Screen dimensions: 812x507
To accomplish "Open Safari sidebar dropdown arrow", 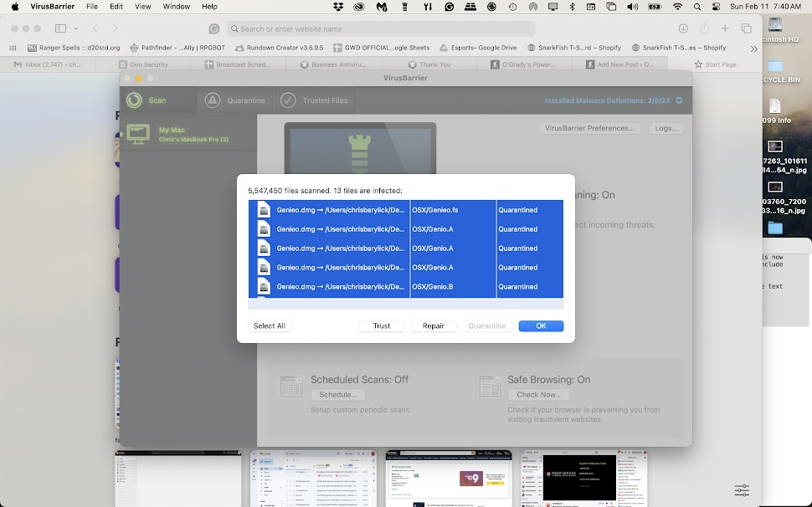I will [x=76, y=28].
